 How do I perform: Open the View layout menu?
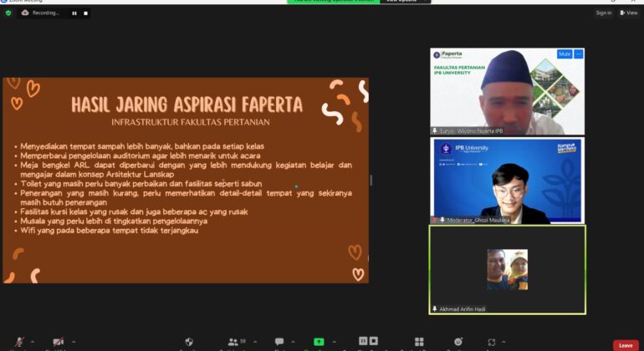tap(629, 13)
